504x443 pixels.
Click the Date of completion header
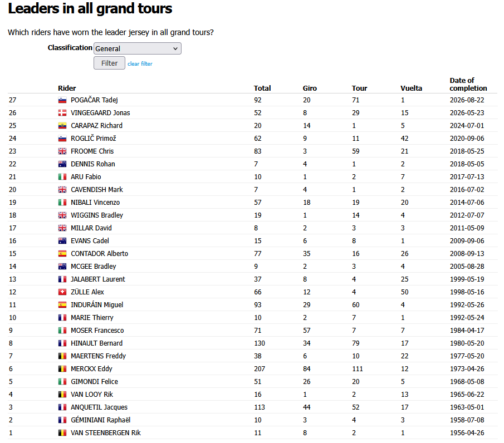click(468, 85)
